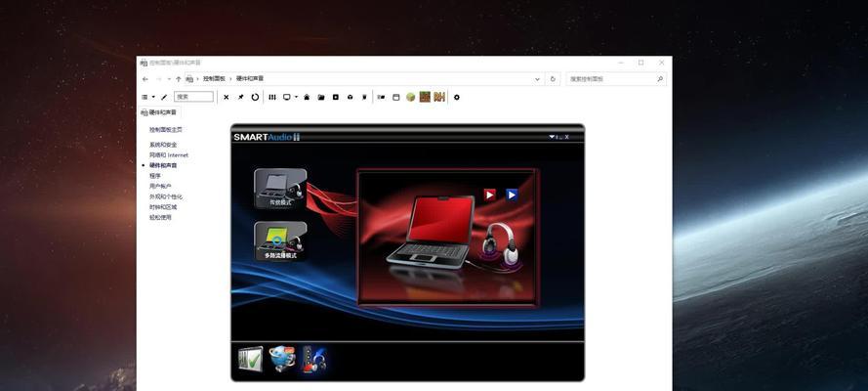Select the 多路流播模式 multi-stream mode tile
Image resolution: width=868 pixels, height=391 pixels.
pyautogui.click(x=280, y=241)
